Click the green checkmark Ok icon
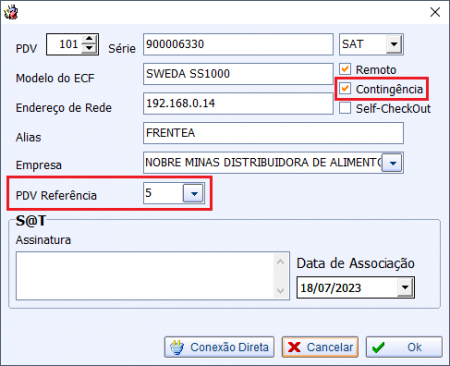This screenshot has width=450, height=366. pos(379,348)
